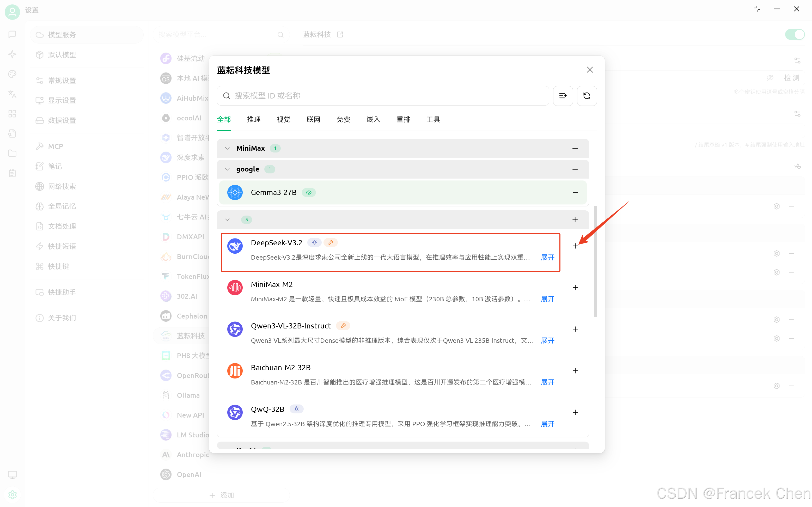This screenshot has width=812, height=507.
Task: Collapse the MiniMax model group
Action: 227,148
